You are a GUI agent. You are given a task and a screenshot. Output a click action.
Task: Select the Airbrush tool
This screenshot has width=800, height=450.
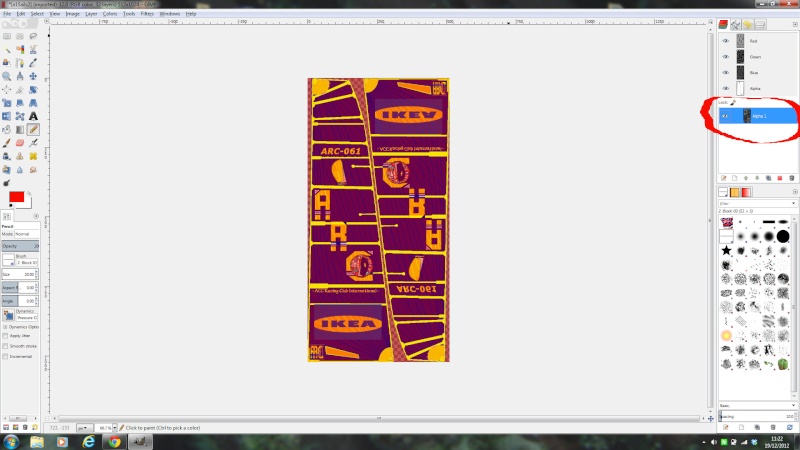pos(33,143)
